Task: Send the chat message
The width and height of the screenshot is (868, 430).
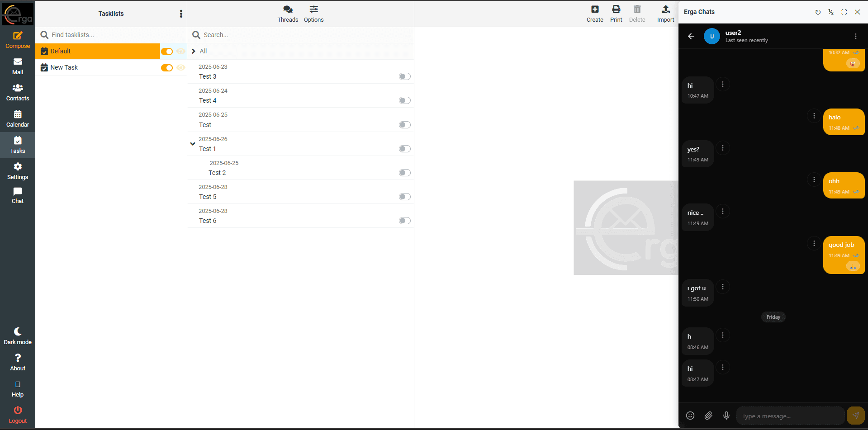Action: point(856,416)
